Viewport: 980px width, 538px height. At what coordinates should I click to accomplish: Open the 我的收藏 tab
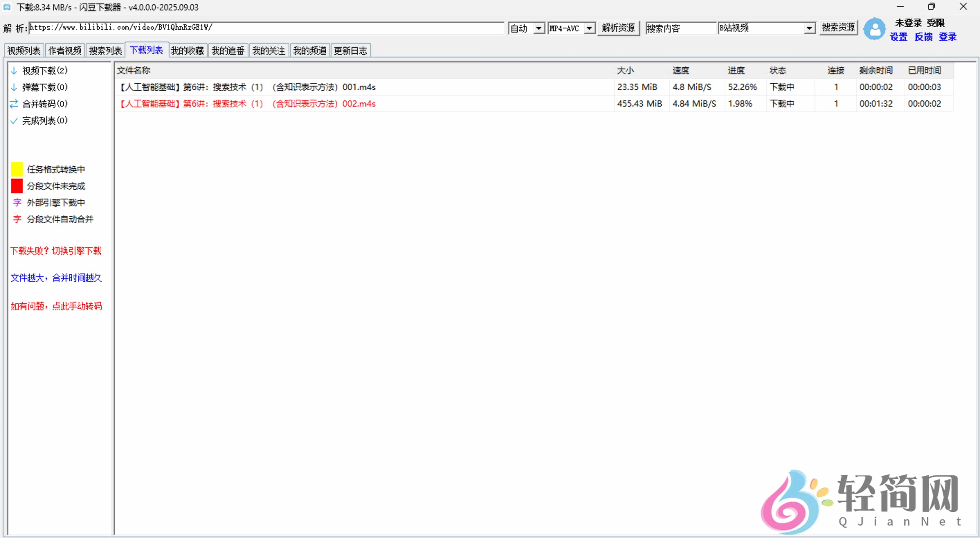[187, 51]
